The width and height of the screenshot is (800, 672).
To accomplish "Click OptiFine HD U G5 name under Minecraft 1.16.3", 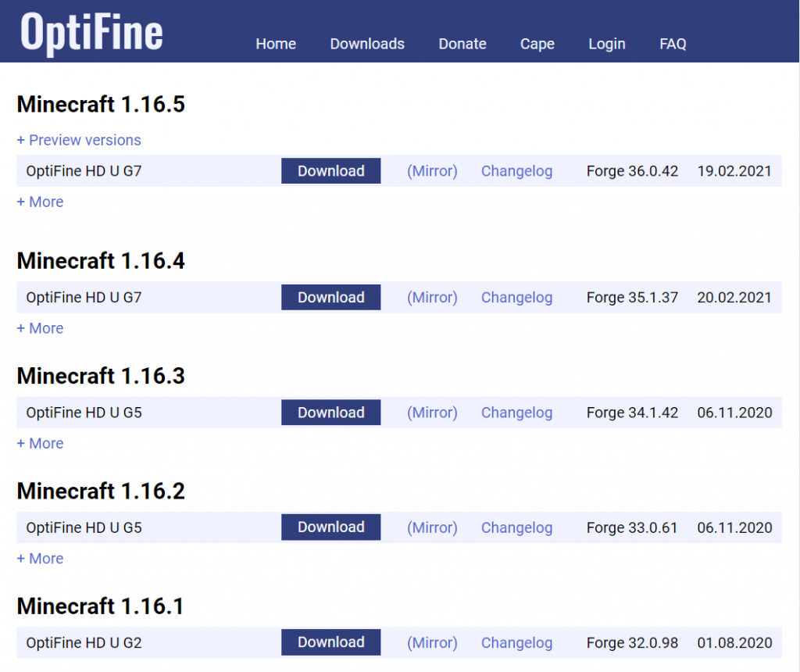I will click(84, 413).
